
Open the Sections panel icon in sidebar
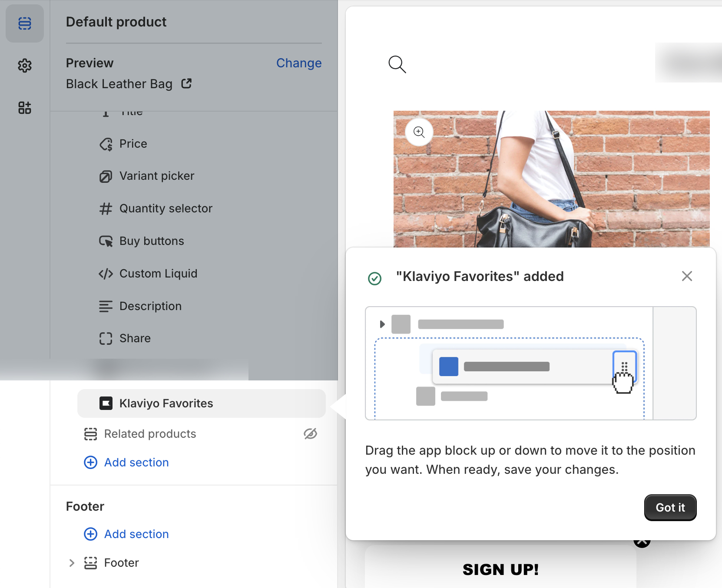25,23
